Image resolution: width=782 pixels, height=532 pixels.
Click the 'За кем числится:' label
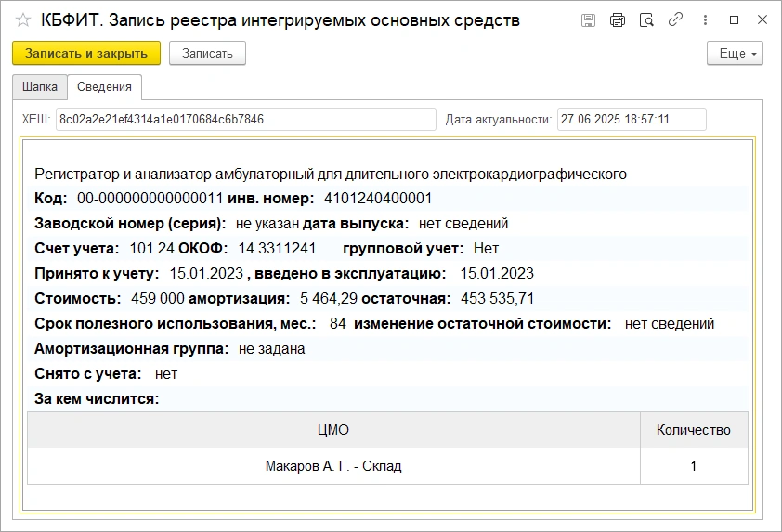(x=97, y=399)
